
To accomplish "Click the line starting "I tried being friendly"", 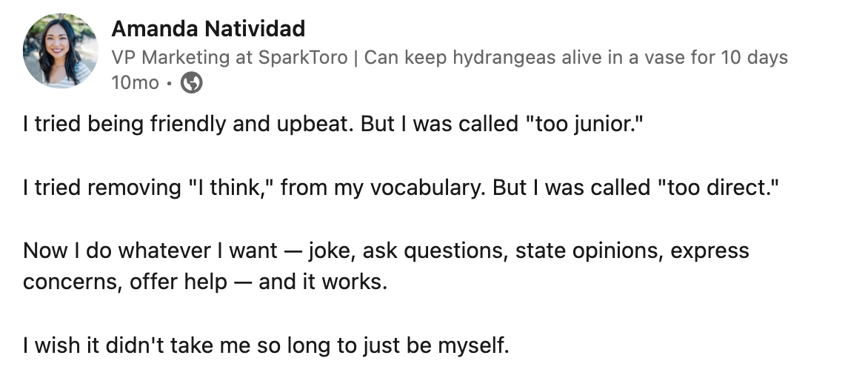I will click(x=333, y=124).
